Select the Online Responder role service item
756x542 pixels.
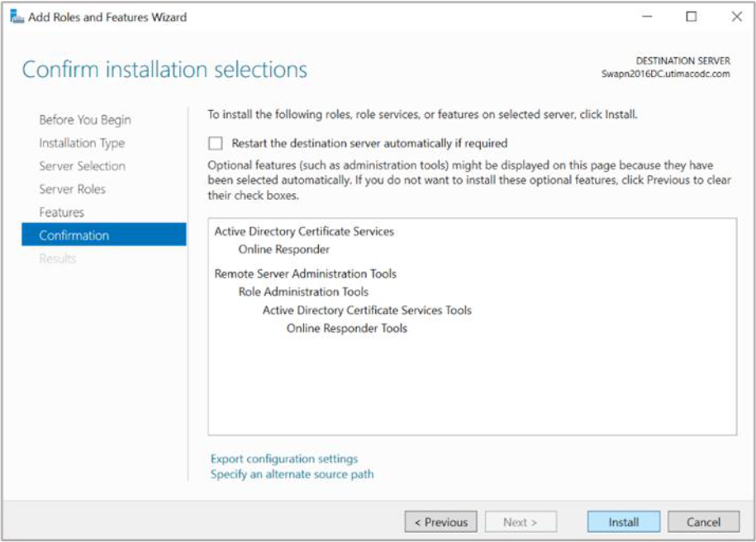[x=283, y=249]
